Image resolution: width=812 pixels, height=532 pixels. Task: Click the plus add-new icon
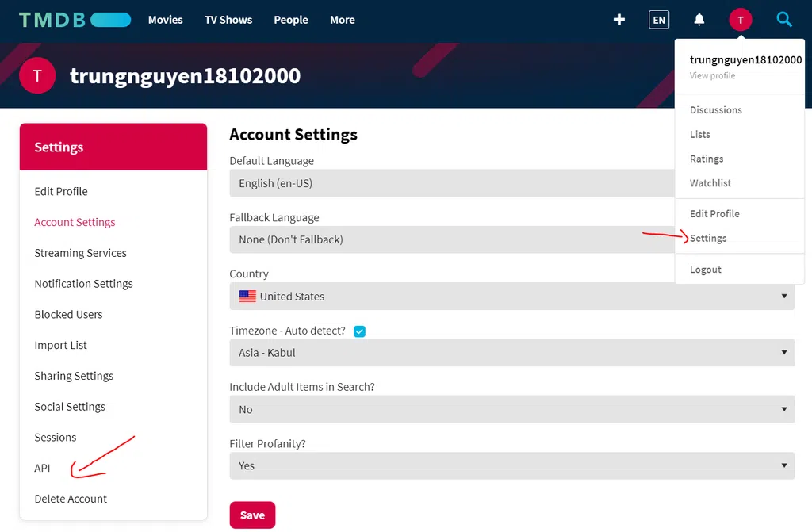click(x=619, y=20)
